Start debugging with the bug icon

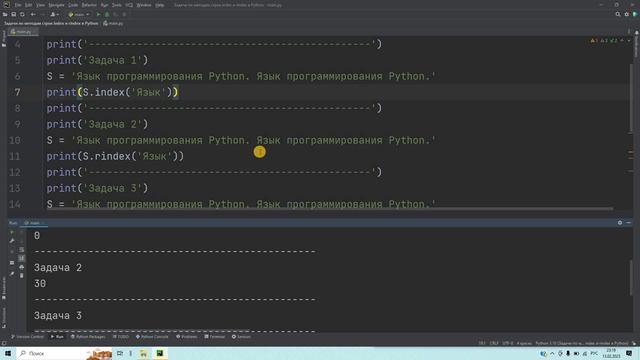[107, 14]
